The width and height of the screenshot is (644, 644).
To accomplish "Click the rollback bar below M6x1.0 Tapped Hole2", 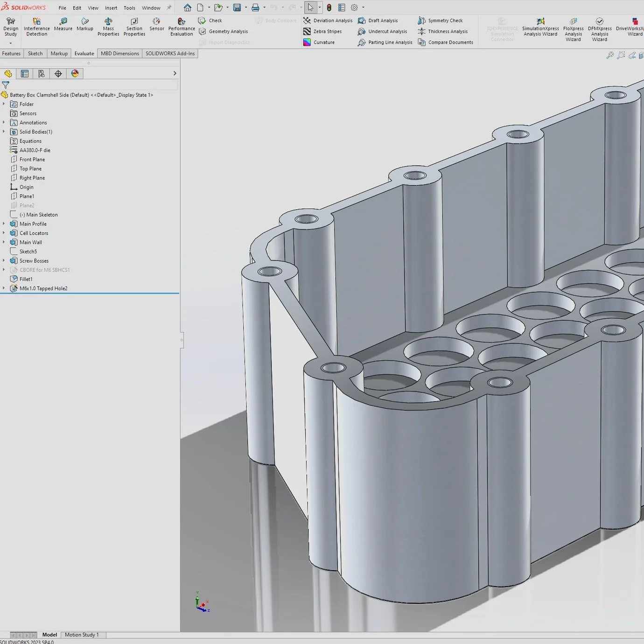I will coord(90,294).
